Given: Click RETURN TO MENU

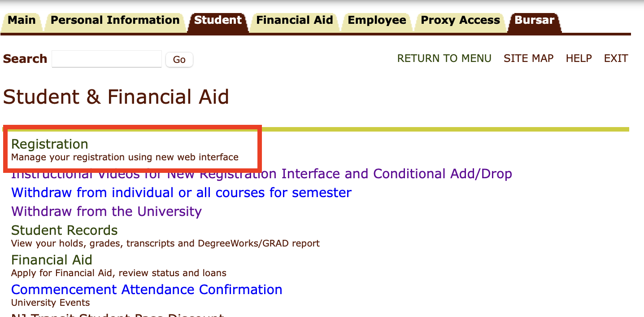Looking at the screenshot, I should tap(444, 58).
